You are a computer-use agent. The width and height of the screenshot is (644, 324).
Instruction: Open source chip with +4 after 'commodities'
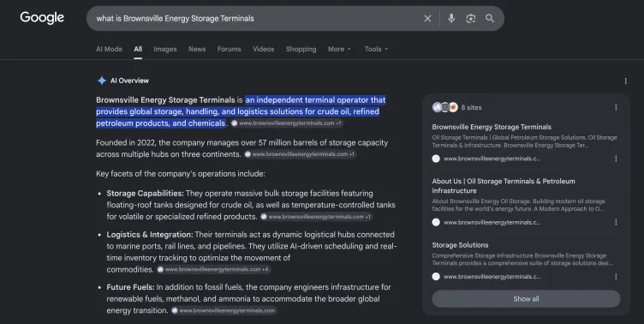click(213, 270)
